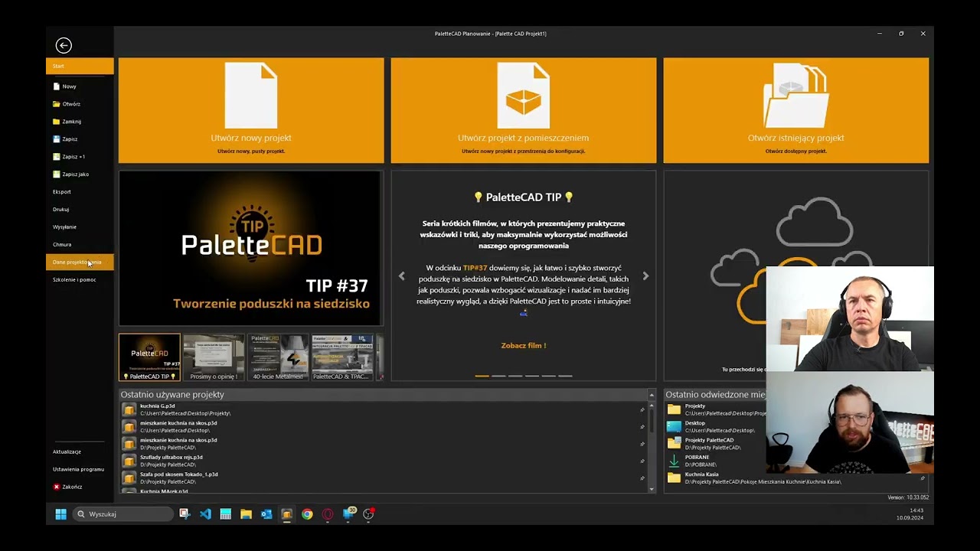The image size is (980, 551).
Task: Click Utwórz nowy projekt tile
Action: [251, 110]
